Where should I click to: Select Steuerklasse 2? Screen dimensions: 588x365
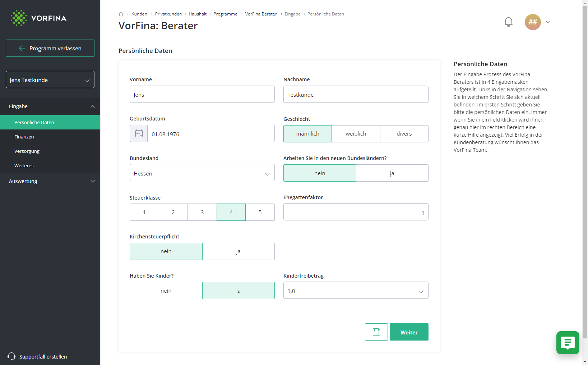coord(173,212)
